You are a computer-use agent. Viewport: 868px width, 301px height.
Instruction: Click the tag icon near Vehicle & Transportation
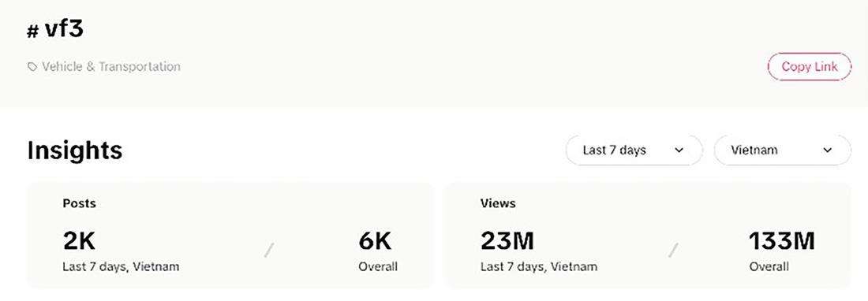[32, 67]
